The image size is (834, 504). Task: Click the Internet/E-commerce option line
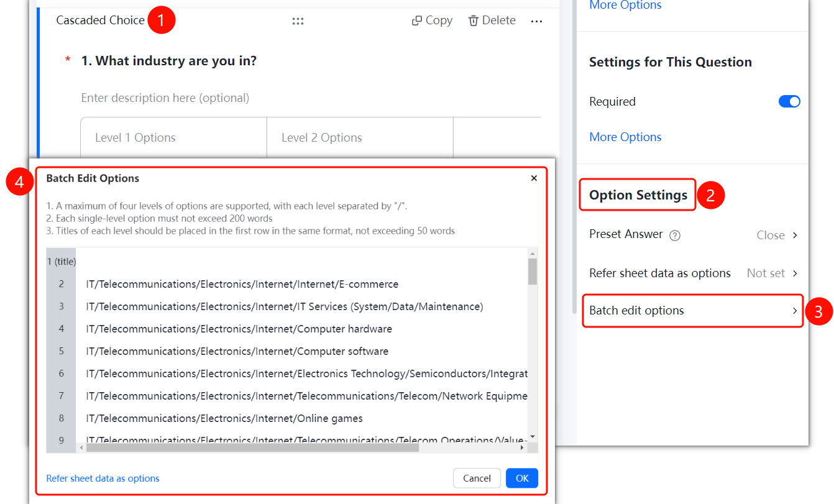pyautogui.click(x=242, y=284)
